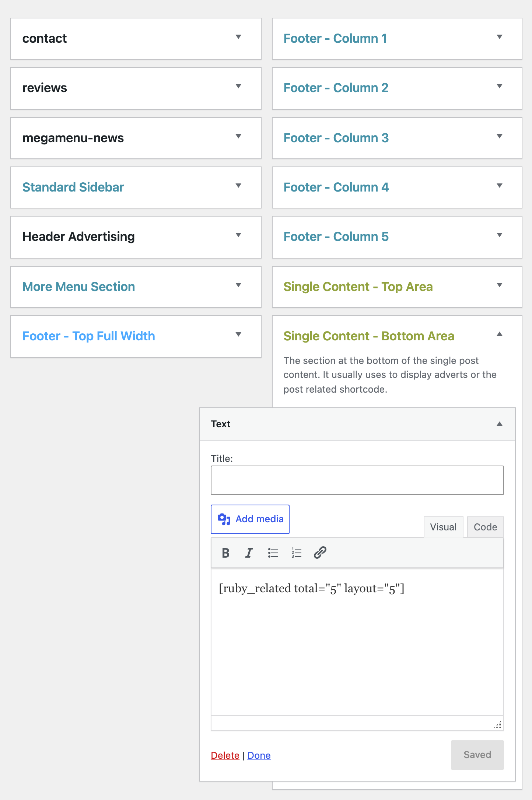The width and height of the screenshot is (532, 800).
Task: Open the Footer - Column 3 arrow
Action: pyautogui.click(x=500, y=137)
